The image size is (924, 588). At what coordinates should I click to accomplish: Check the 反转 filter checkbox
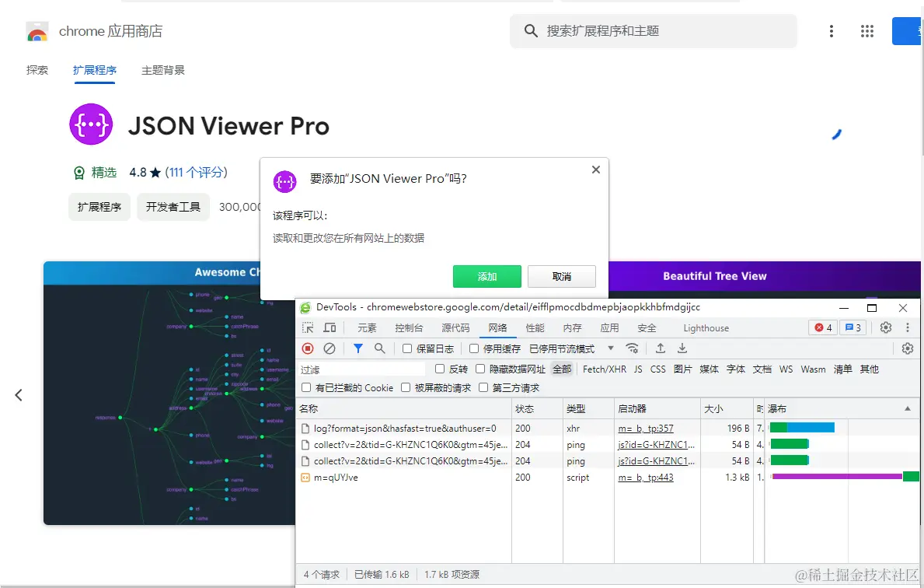click(x=440, y=369)
